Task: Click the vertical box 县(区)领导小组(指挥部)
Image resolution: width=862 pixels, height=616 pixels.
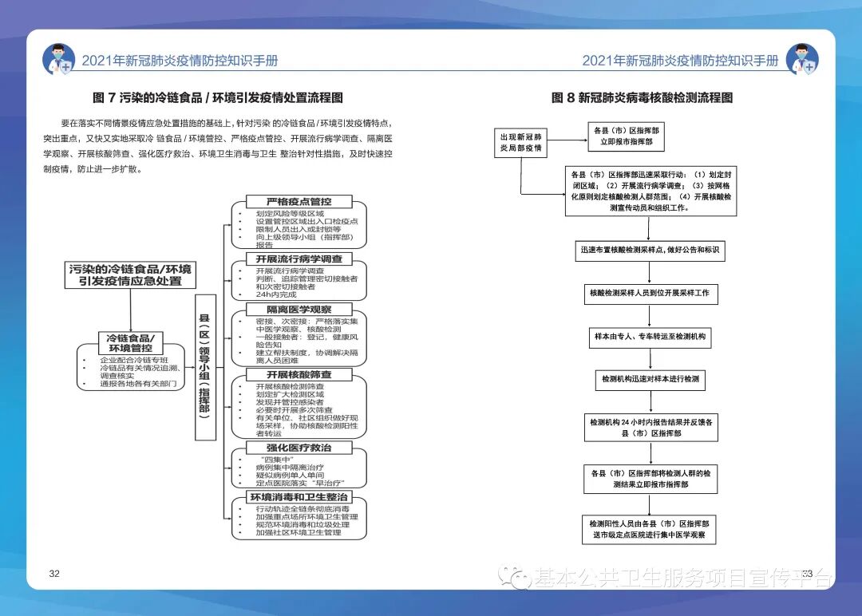Action: click(x=205, y=367)
